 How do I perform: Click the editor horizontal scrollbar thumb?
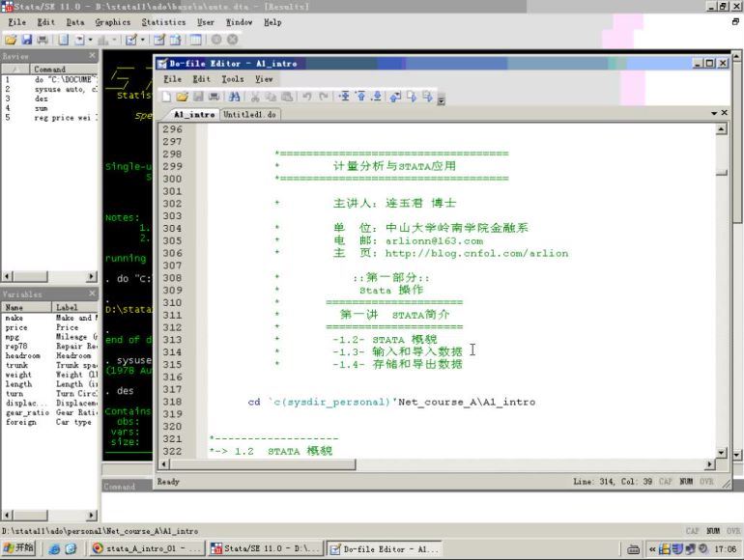pyautogui.click(x=262, y=464)
